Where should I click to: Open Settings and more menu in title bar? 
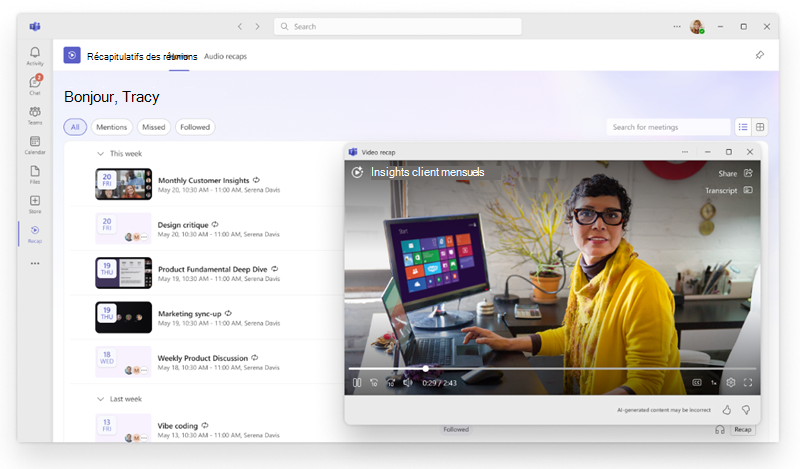click(x=677, y=27)
